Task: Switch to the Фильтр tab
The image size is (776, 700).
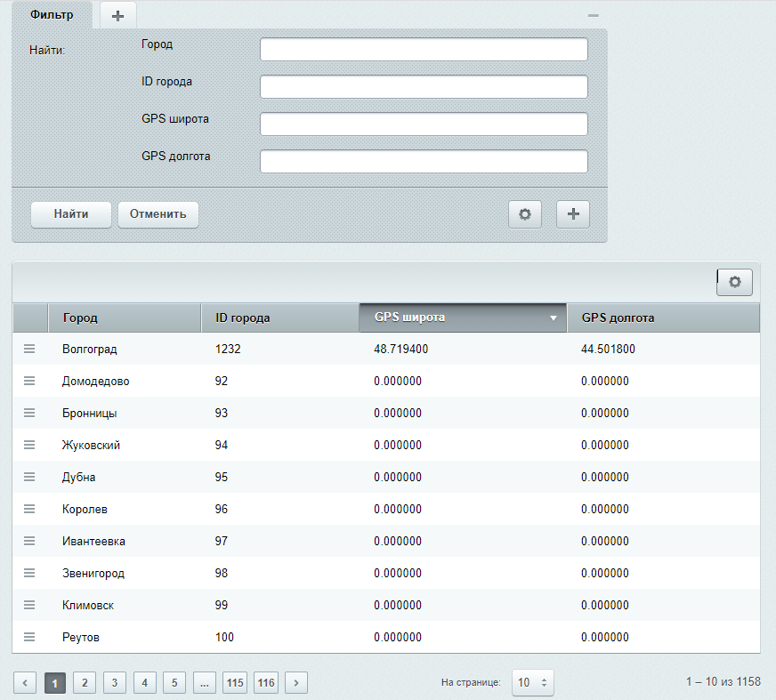Action: tap(52, 15)
